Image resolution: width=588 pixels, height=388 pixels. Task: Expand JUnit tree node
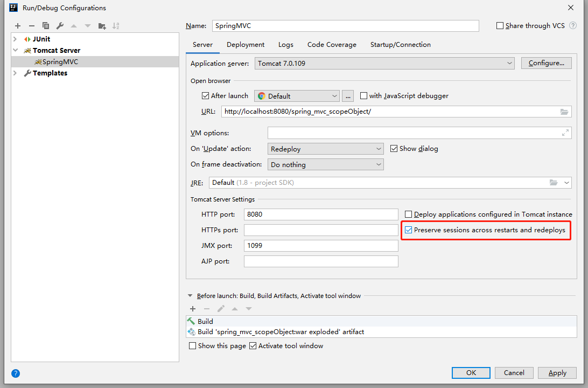(x=15, y=39)
